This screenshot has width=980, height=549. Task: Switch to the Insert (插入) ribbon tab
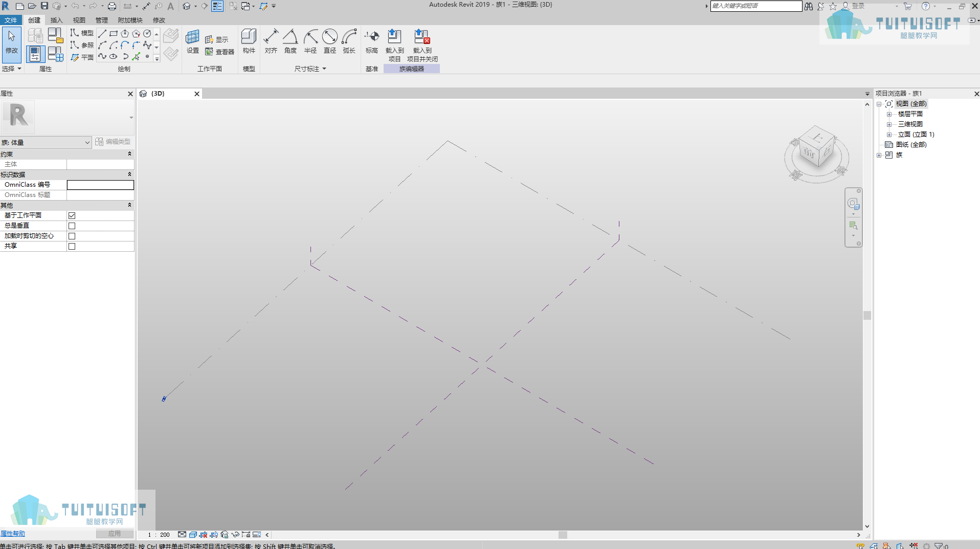click(56, 20)
